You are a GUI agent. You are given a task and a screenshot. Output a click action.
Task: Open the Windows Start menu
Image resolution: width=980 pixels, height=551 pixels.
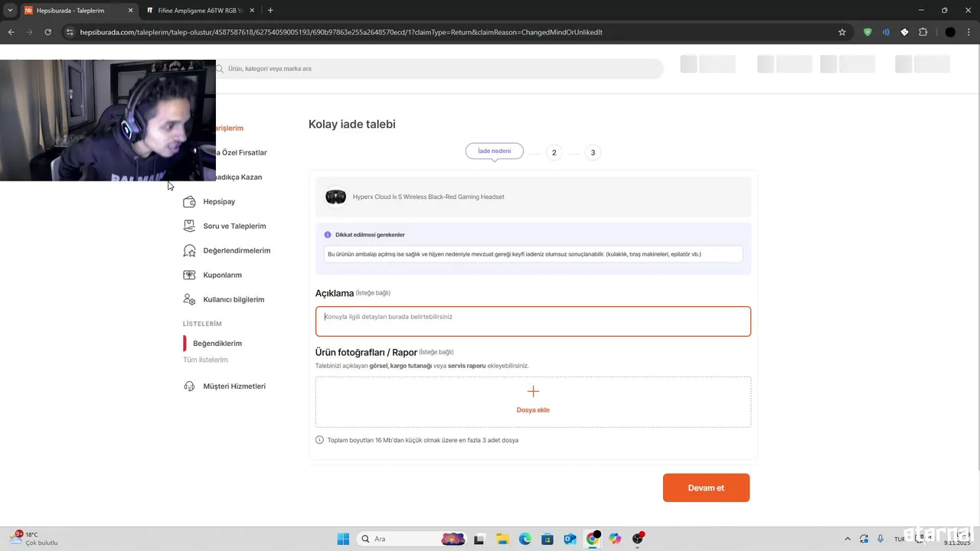[343, 539]
